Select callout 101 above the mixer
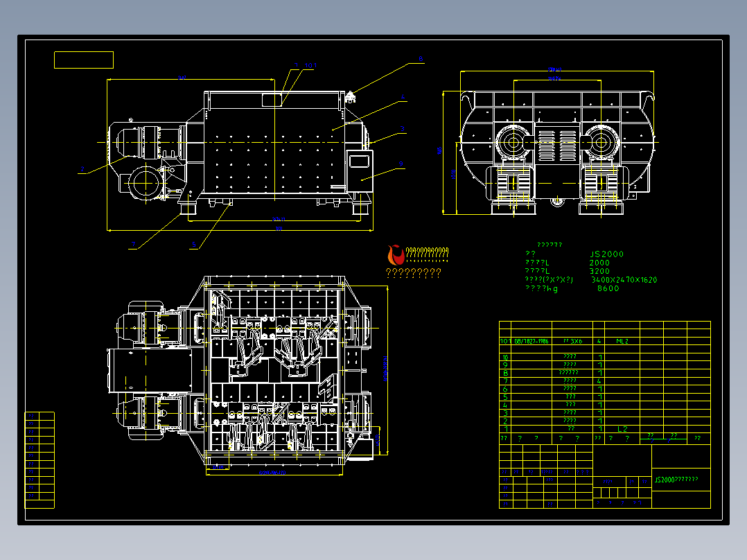Viewport: 747px width, 560px height. point(310,66)
